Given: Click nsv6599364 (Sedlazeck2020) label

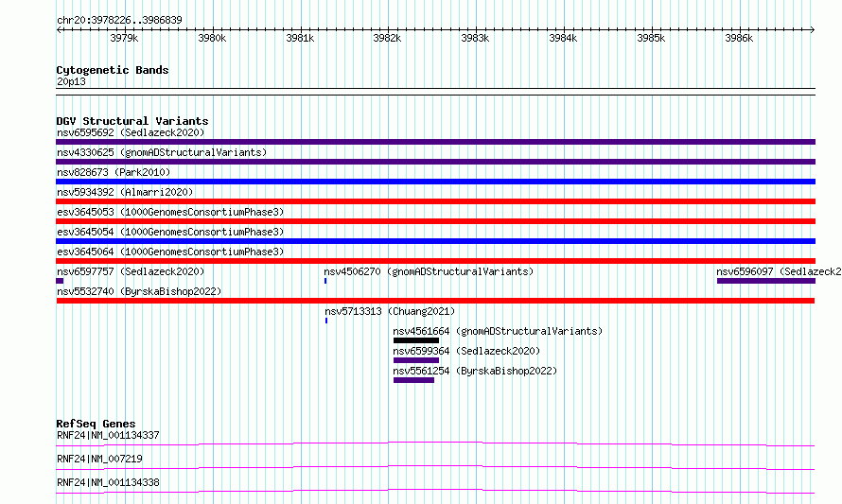Looking at the screenshot, I should 466,351.
